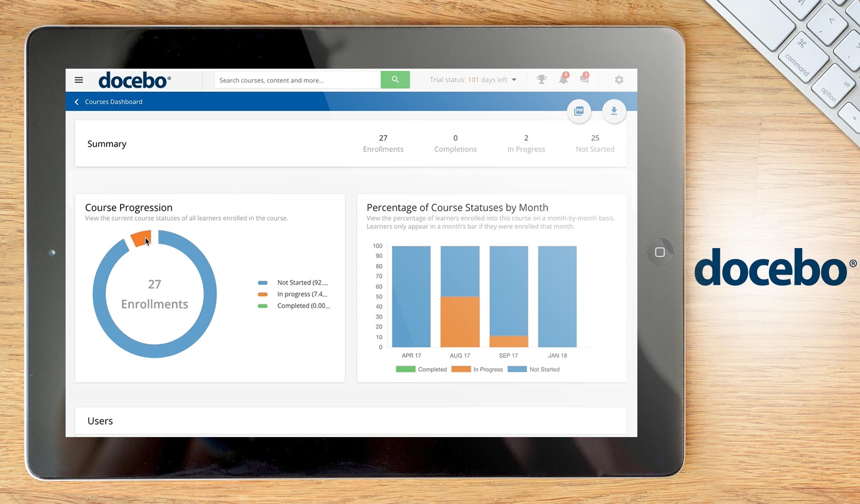
Task: View the 8 unread notification badge
Action: [566, 74]
